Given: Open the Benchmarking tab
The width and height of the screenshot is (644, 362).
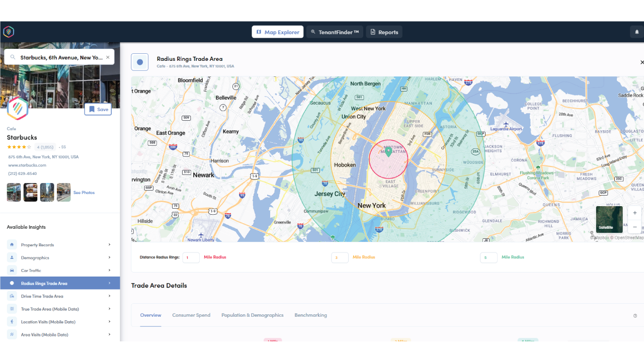Looking at the screenshot, I should click(310, 315).
